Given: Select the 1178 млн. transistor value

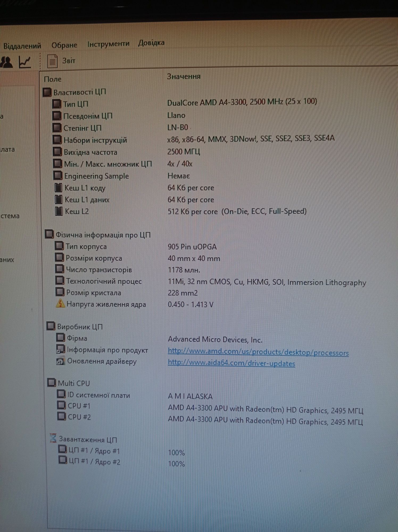Looking at the screenshot, I should coord(184,270).
